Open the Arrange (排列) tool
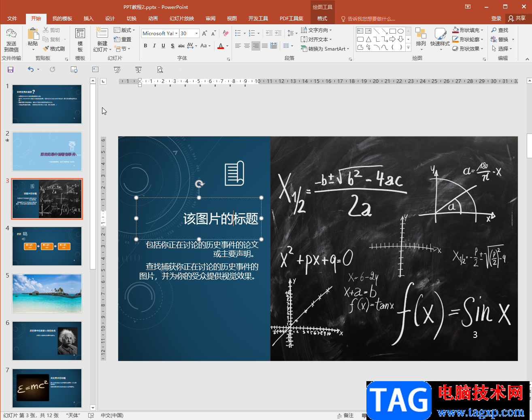Viewport: 532px width, 420px height. tap(421, 39)
